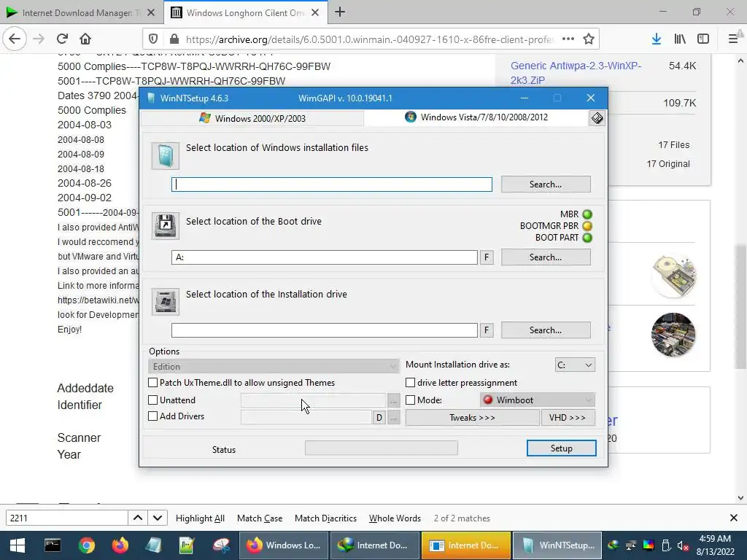Switch to Windows 2000/XP/2003 tab
Image resolution: width=747 pixels, height=560 pixels.
(252, 119)
